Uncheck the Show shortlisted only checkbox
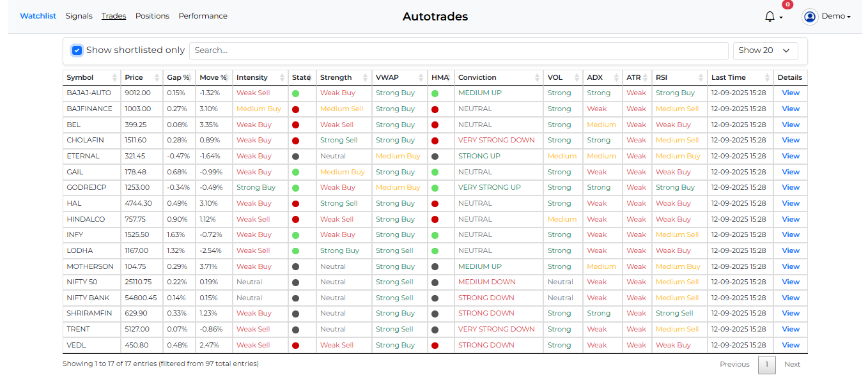 coord(77,50)
